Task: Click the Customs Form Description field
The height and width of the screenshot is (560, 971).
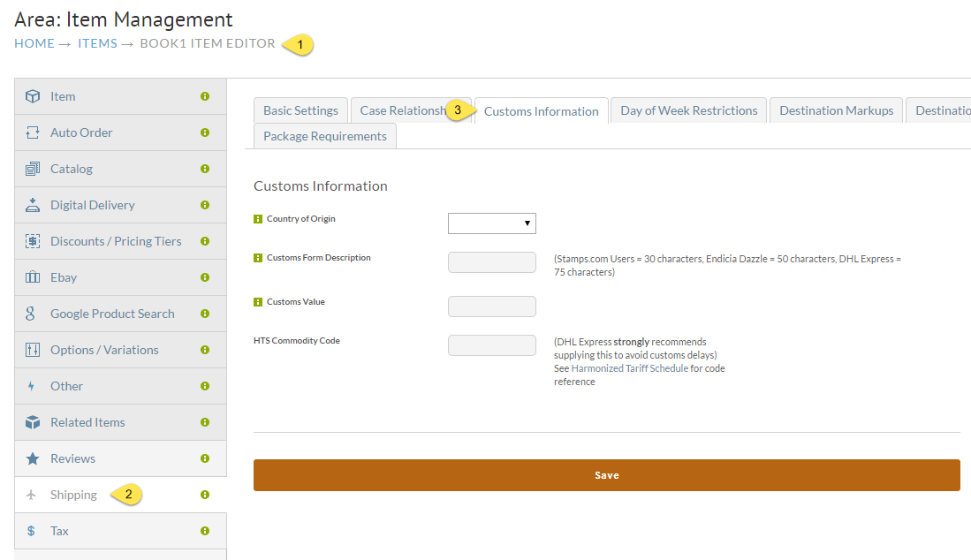Action: (492, 262)
